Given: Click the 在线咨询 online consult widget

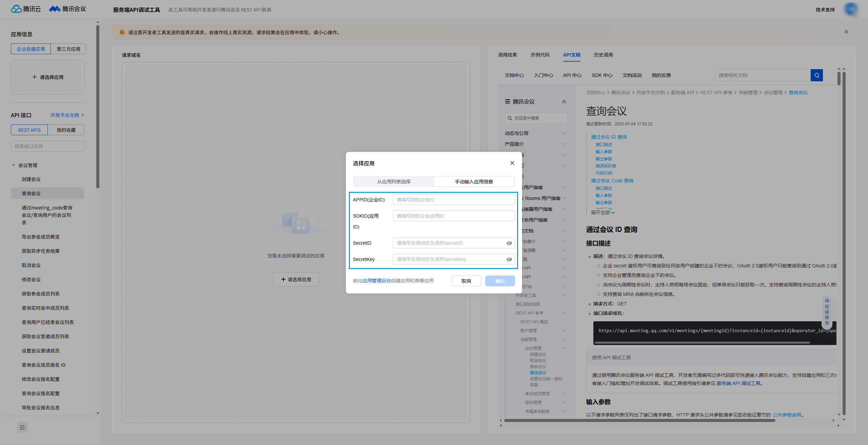Looking at the screenshot, I should click(827, 312).
